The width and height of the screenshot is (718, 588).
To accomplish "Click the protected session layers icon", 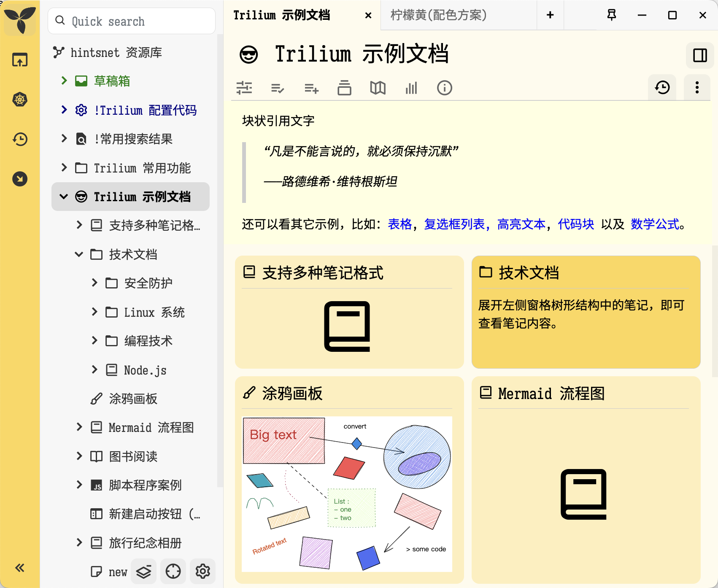I will click(143, 571).
